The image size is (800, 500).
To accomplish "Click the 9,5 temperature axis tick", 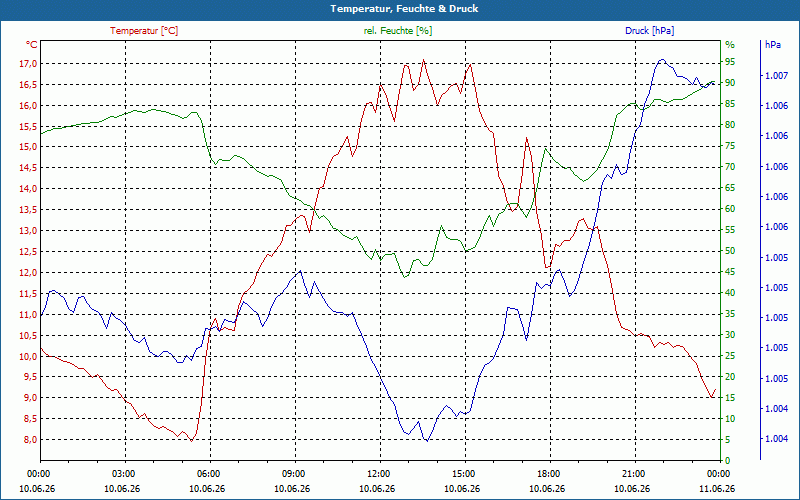I will pos(31,377).
